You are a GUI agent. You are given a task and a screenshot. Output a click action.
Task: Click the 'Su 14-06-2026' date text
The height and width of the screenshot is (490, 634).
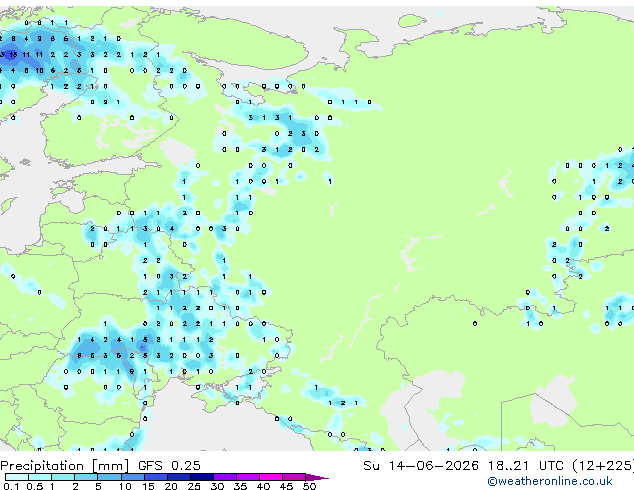pos(421,466)
